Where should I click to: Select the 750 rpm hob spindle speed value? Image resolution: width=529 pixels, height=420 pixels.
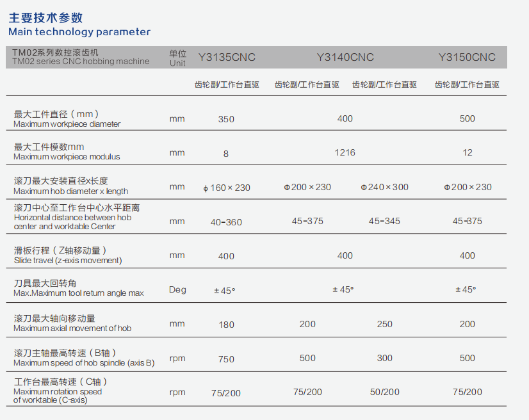(226, 358)
